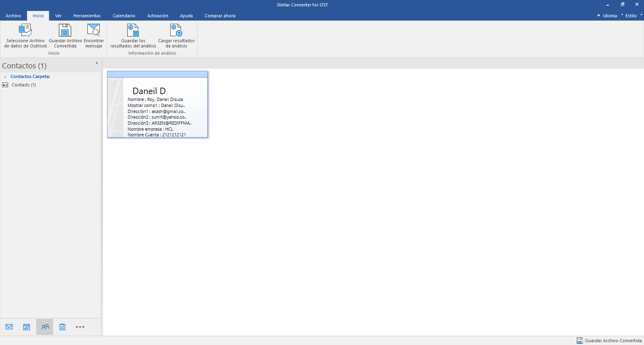Click the blue header of contact card
Screen dimensions: 644x345
(x=157, y=74)
